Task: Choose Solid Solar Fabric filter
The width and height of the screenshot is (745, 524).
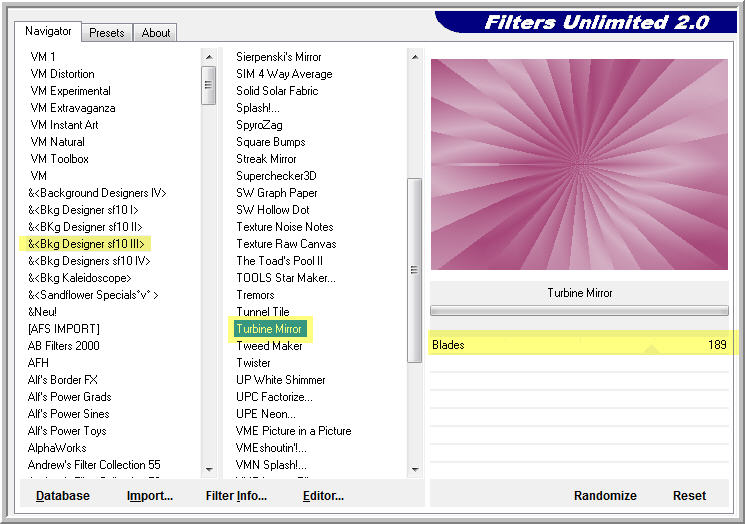Action: click(277, 91)
